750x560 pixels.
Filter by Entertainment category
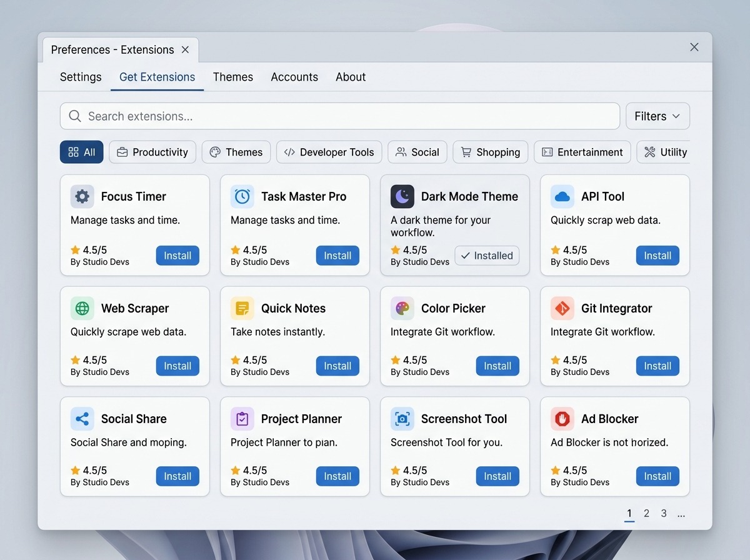(582, 152)
